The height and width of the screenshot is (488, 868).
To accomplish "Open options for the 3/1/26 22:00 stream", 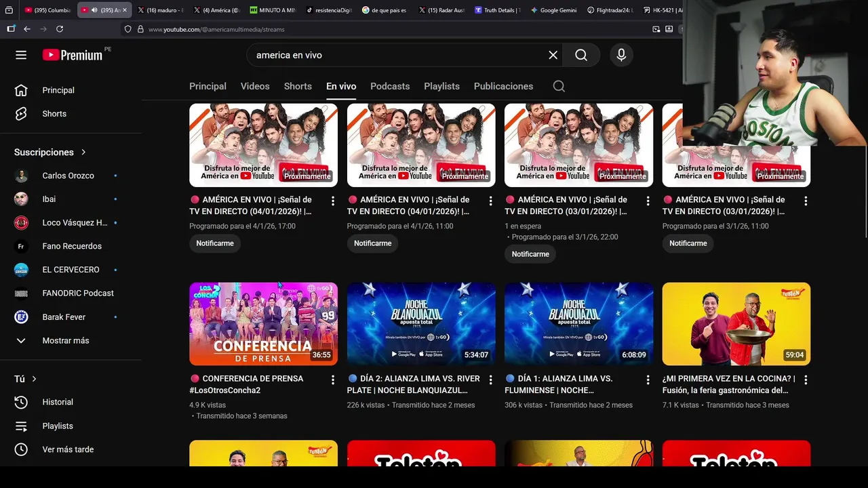I will [x=648, y=201].
